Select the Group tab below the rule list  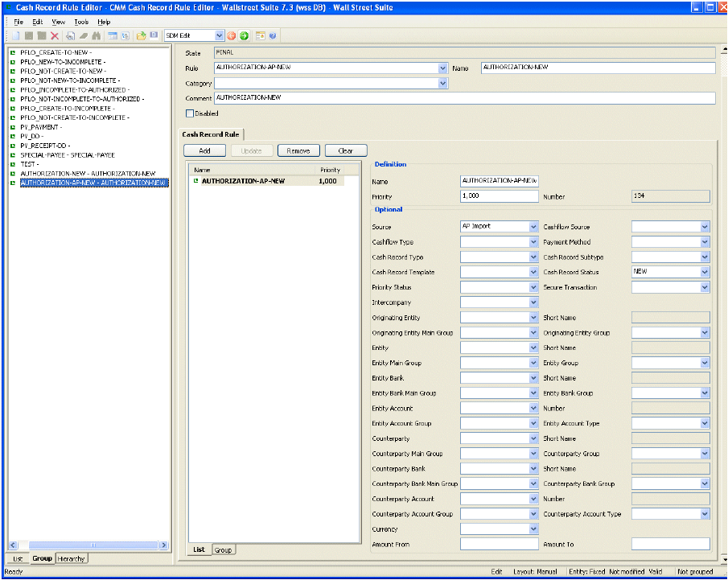pos(223,550)
